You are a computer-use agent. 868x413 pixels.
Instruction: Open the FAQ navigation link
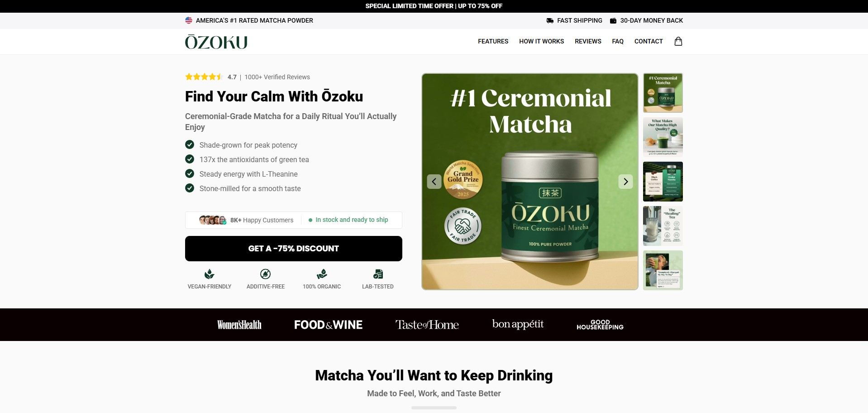pos(617,41)
